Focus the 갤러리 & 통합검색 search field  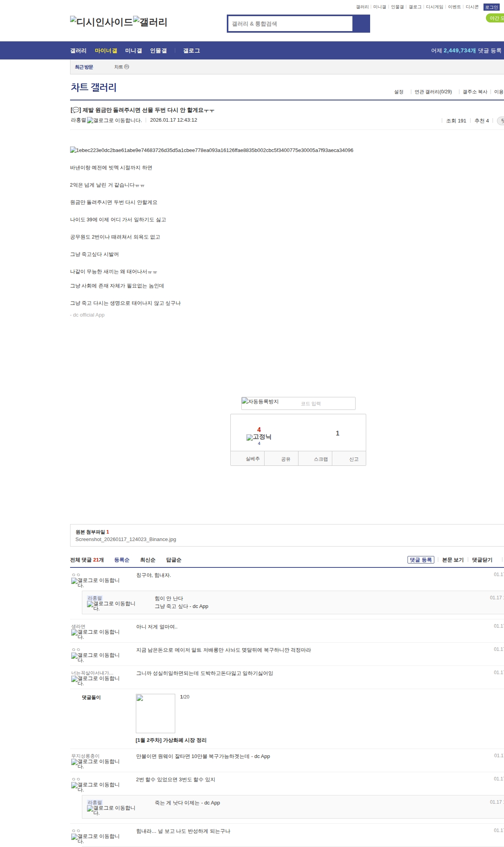click(x=291, y=24)
